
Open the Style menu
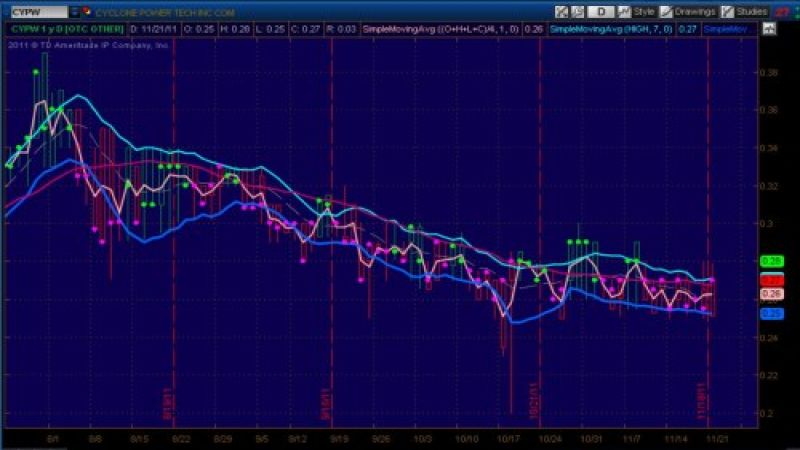point(644,12)
